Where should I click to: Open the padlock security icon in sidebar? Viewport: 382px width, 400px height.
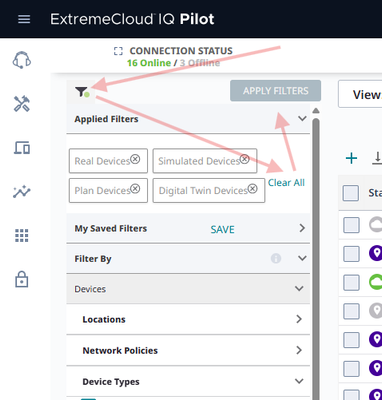click(22, 279)
